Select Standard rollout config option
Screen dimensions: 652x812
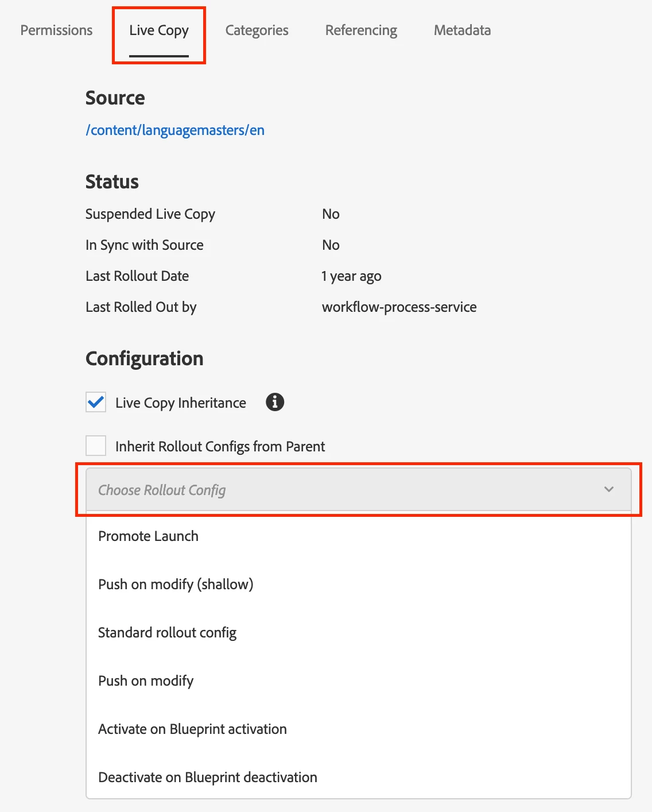point(167,632)
